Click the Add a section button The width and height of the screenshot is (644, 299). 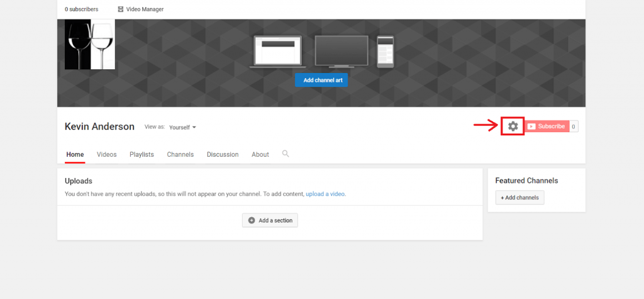coord(270,220)
